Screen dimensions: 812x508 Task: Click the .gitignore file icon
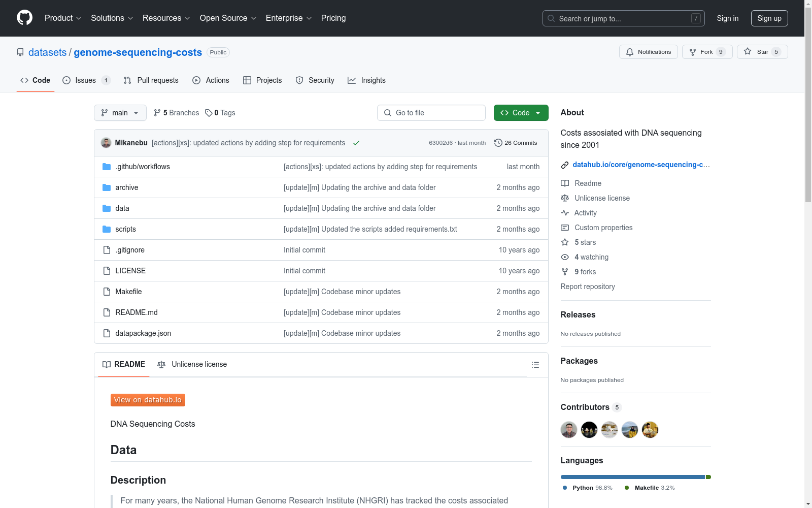click(107, 250)
